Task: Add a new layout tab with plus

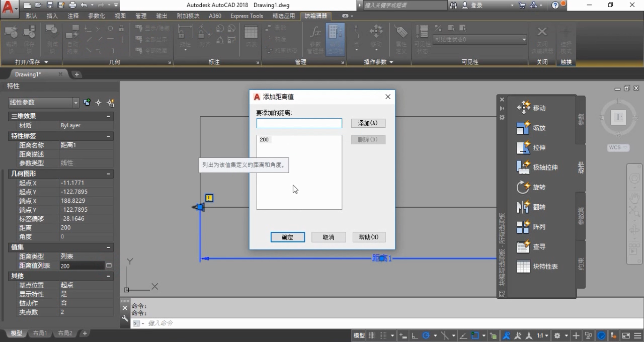Action: tap(85, 333)
